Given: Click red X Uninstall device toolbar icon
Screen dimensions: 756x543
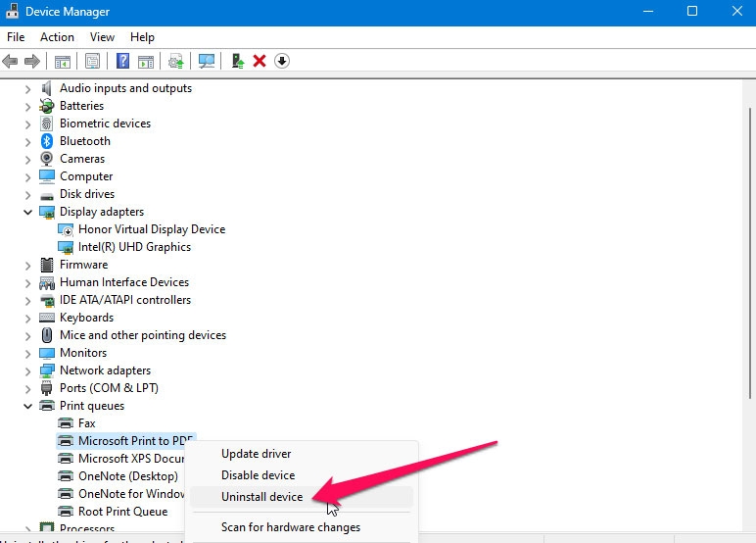Looking at the screenshot, I should coord(260,62).
